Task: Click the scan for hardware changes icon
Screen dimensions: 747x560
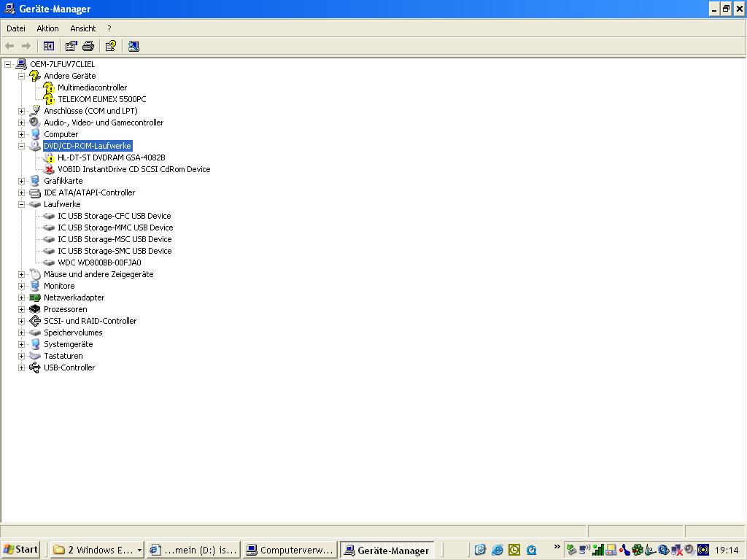Action: pyautogui.click(x=134, y=46)
